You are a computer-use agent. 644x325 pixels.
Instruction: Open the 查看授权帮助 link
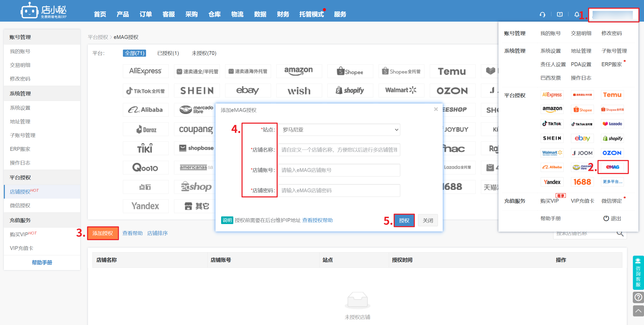click(x=317, y=220)
